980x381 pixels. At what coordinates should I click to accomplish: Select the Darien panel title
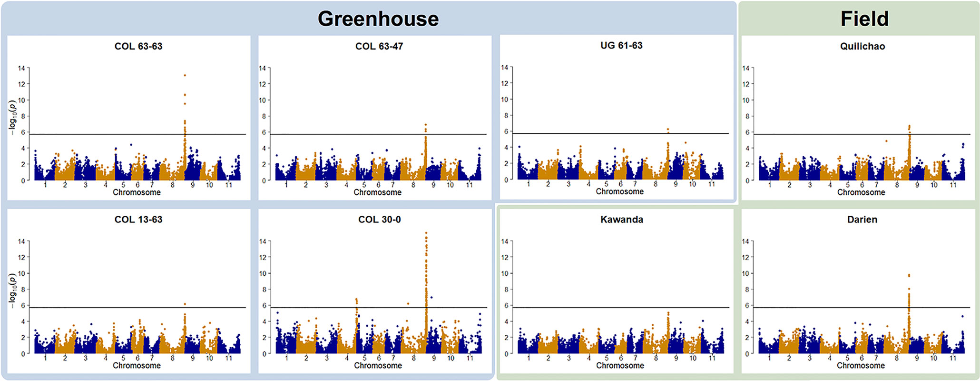[x=862, y=220]
